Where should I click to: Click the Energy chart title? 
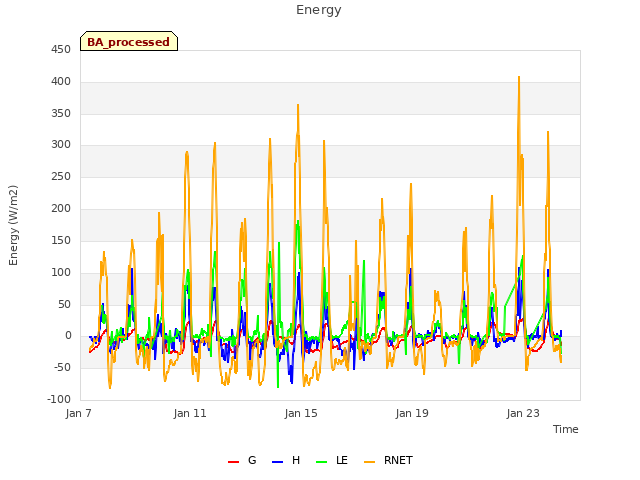[x=319, y=10]
